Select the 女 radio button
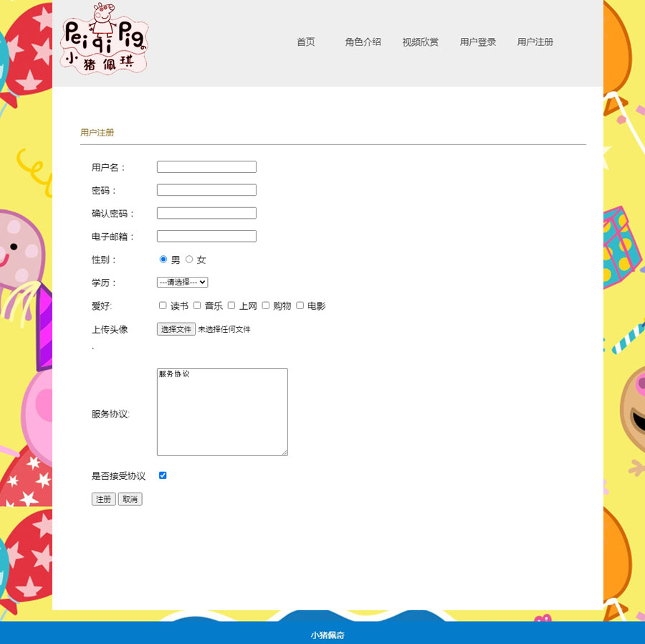Image resolution: width=645 pixels, height=644 pixels. point(189,259)
